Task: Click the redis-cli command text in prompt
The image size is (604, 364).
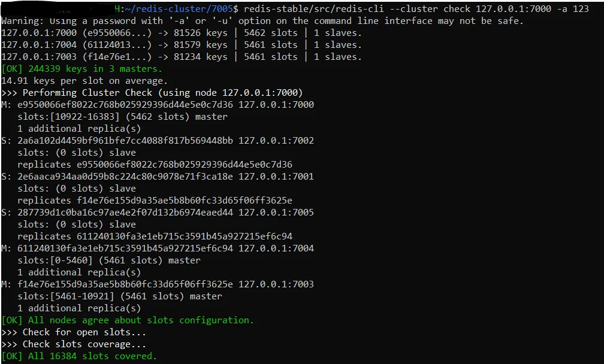Action: point(416,8)
